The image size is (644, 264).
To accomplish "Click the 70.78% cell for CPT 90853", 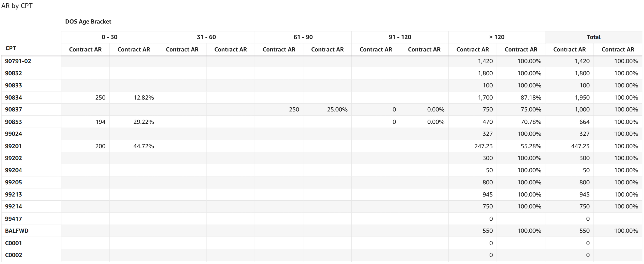I will [531, 122].
